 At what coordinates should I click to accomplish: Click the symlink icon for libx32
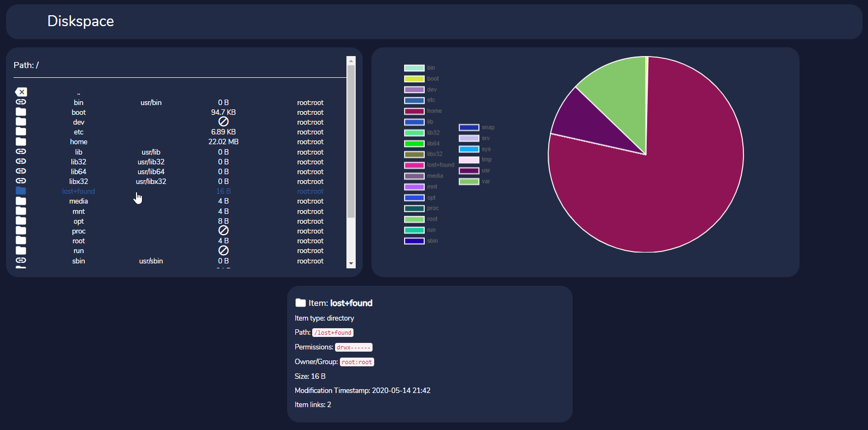click(21, 181)
